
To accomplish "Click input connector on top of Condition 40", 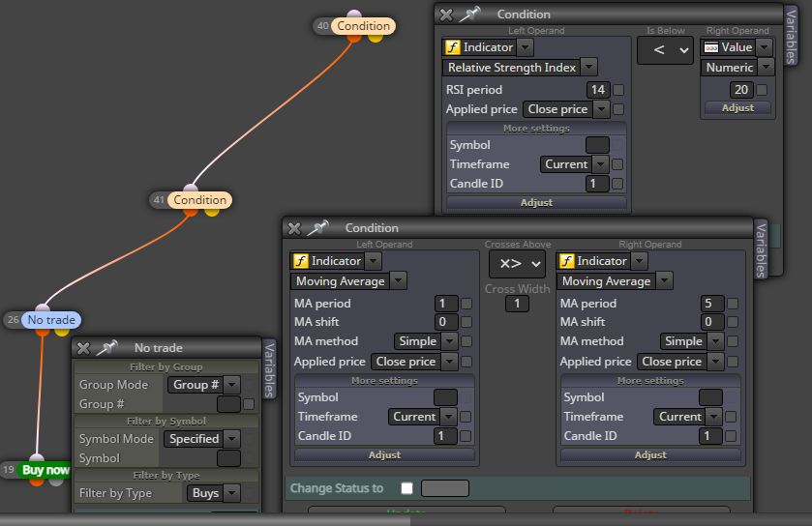I will coord(354,14).
